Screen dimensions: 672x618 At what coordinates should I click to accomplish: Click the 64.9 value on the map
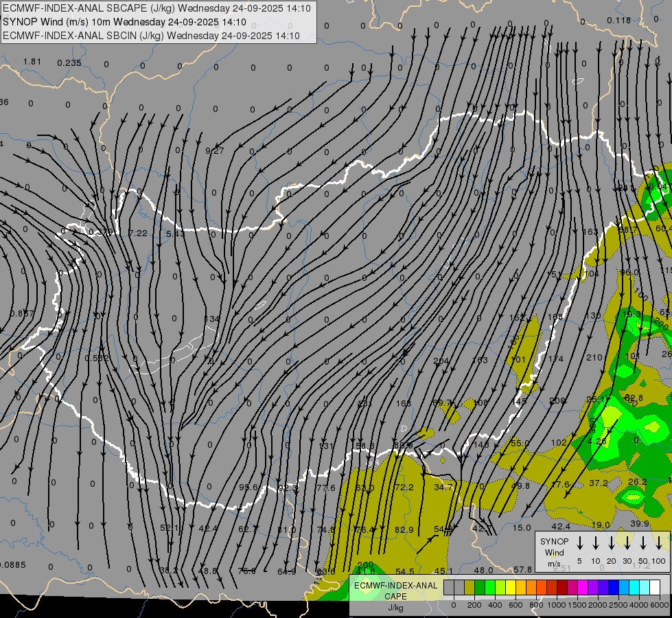pos(287,571)
